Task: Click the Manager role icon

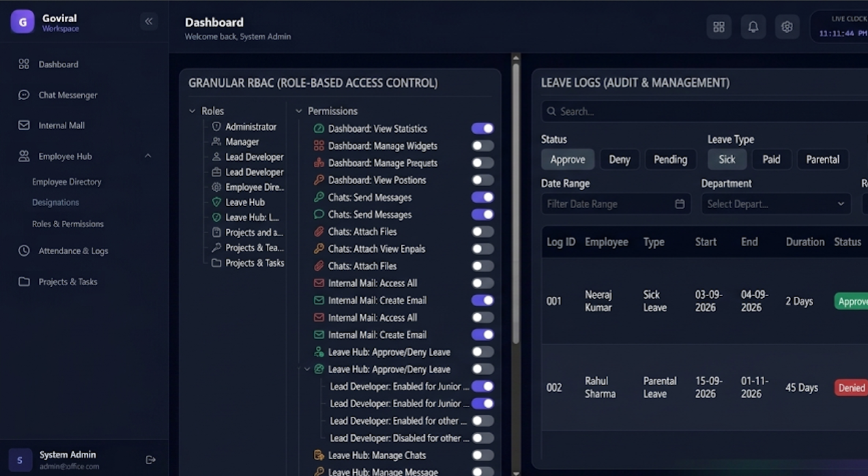Action: coord(216,142)
